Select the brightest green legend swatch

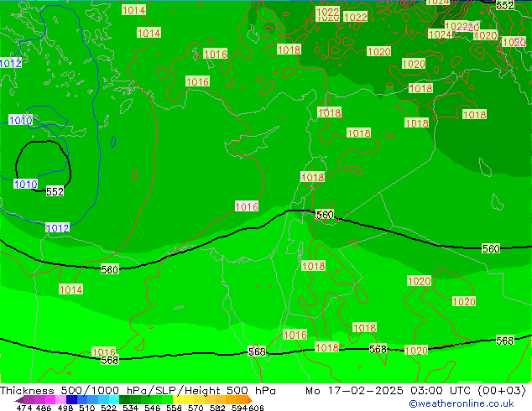pos(167,400)
